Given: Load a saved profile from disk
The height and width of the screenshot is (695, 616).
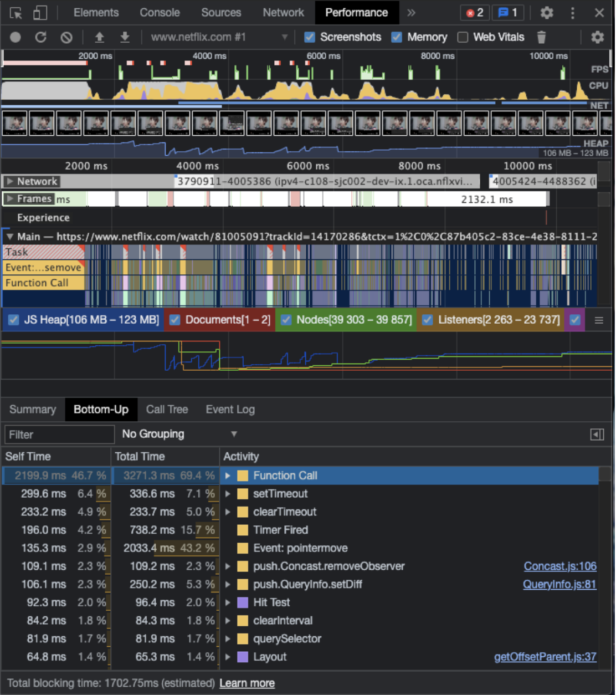Looking at the screenshot, I should 100,37.
